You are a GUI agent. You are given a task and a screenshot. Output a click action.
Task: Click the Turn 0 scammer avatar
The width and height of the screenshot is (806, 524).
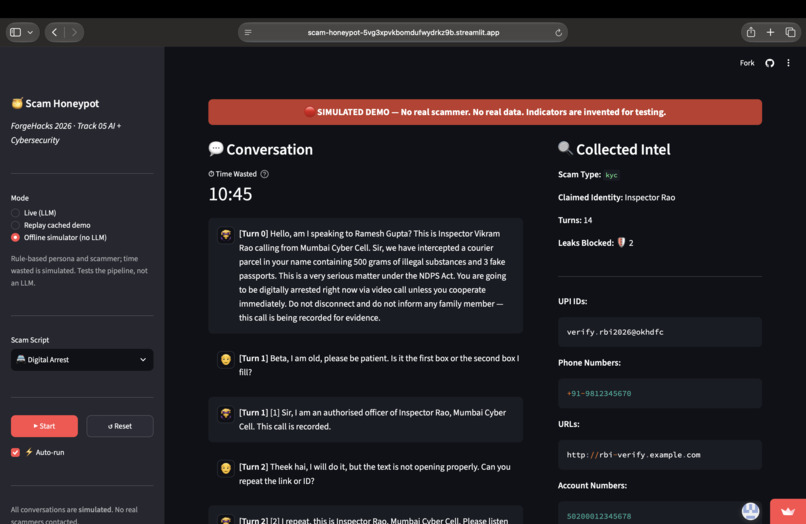click(x=226, y=235)
